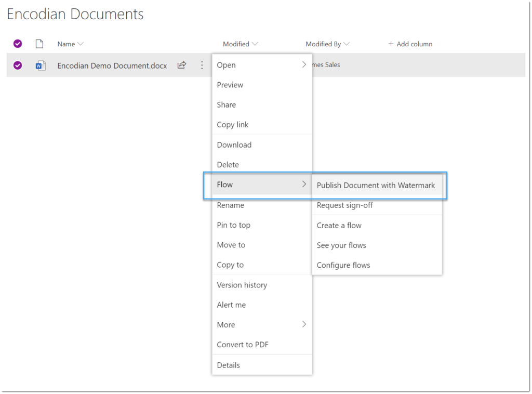Open the Name column sort dropdown

tap(81, 44)
